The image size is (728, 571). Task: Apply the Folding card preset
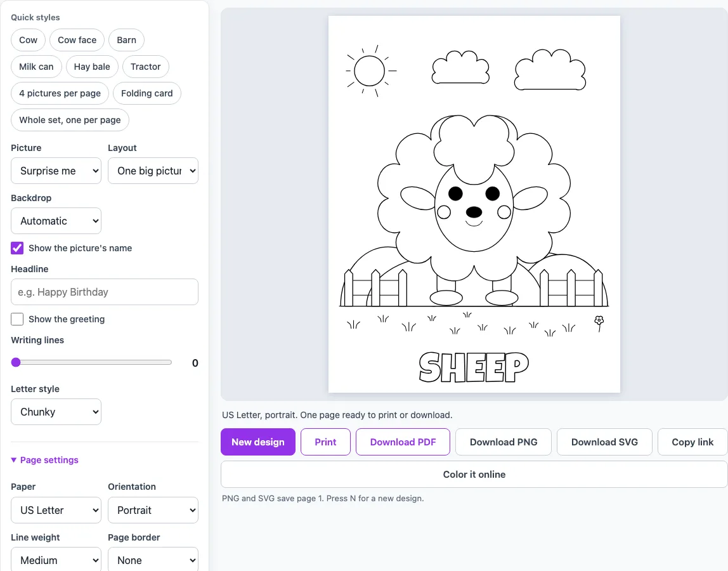(146, 93)
